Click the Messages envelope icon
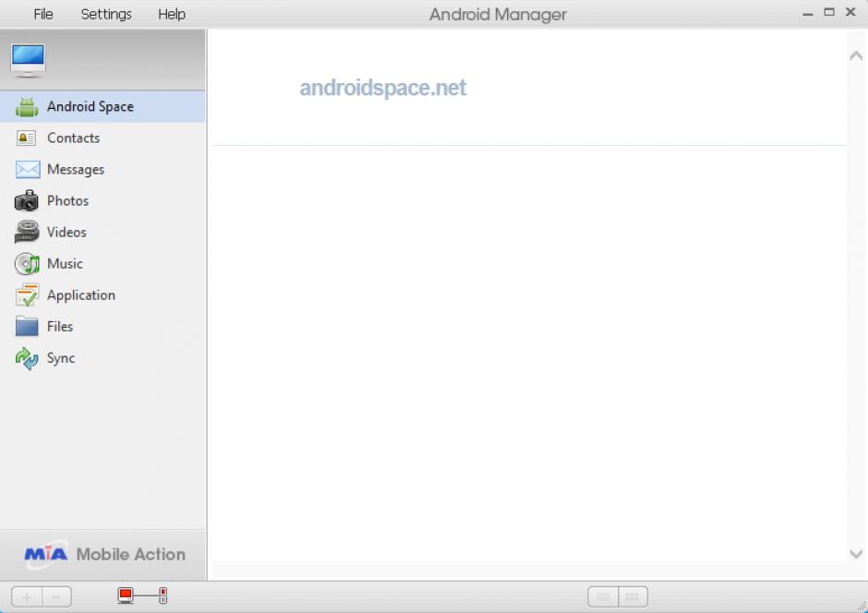Screen dimensions: 868x613 click(x=28, y=169)
